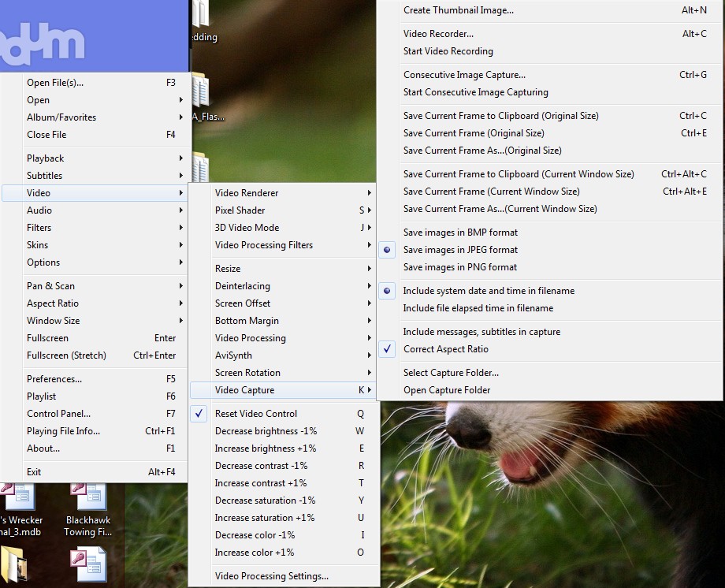This screenshot has height=588, width=725.
Task: Choose Decrease color -1%
Action: [283, 535]
